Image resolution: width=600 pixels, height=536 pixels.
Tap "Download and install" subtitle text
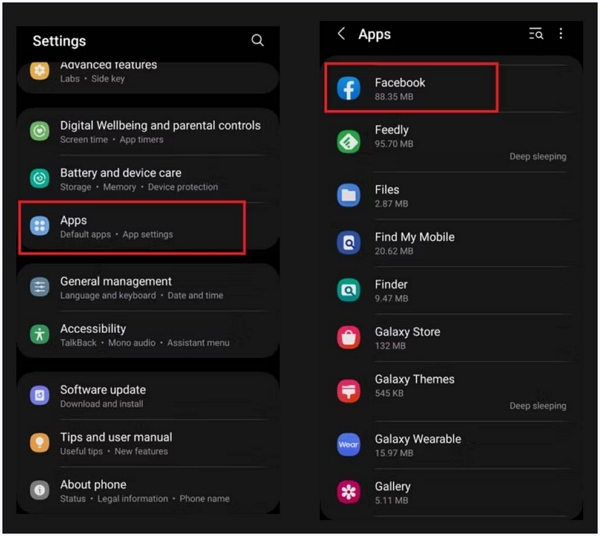[x=102, y=404]
